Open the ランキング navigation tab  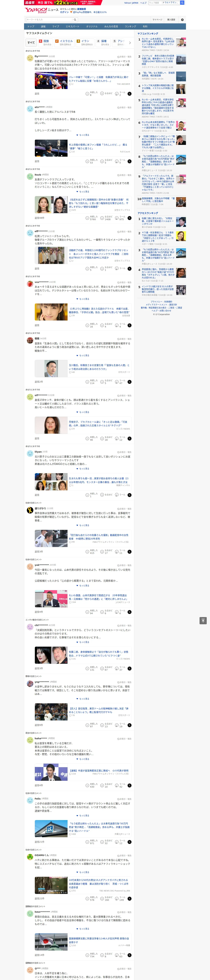[x=130, y=27]
